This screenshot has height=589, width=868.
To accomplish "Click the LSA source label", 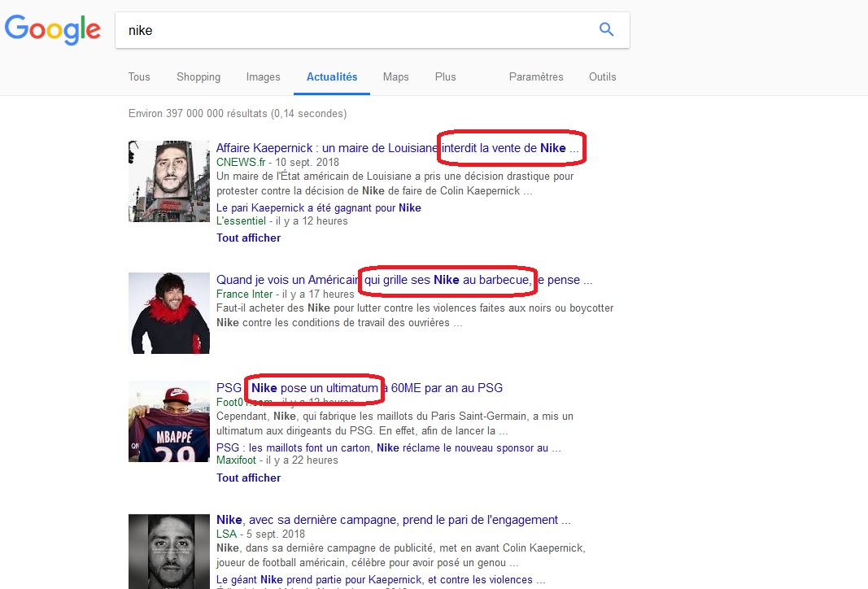I will 226,534.
